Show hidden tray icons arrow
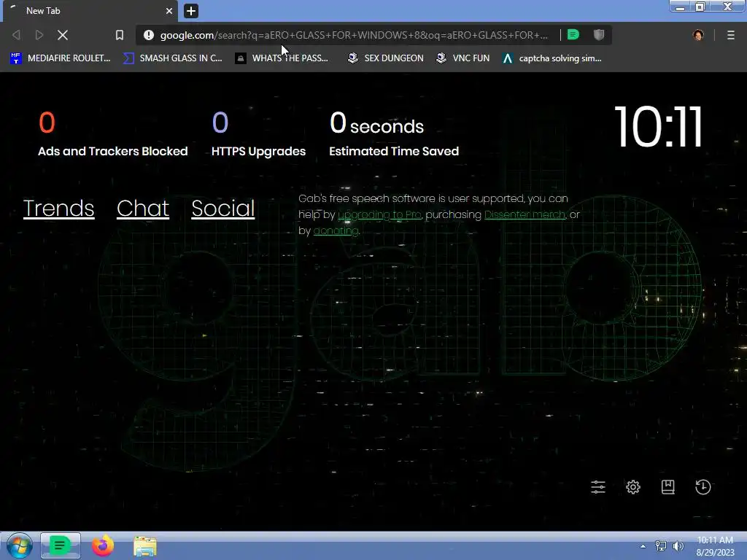Viewport: 747px width, 560px height. pos(643,546)
